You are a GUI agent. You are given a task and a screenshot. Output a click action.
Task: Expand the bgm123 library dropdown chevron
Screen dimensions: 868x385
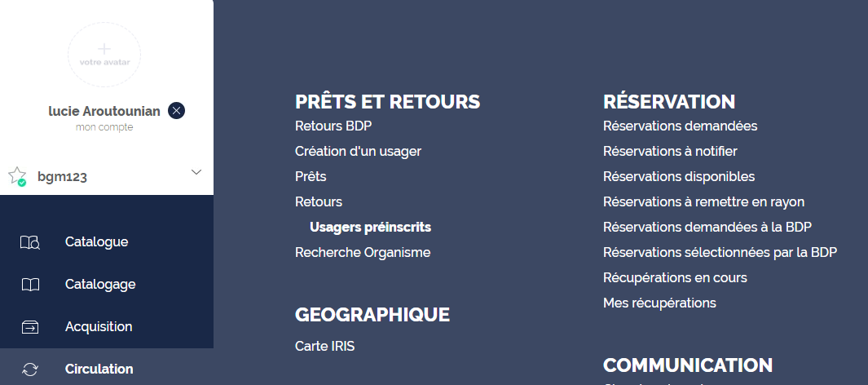click(x=196, y=172)
